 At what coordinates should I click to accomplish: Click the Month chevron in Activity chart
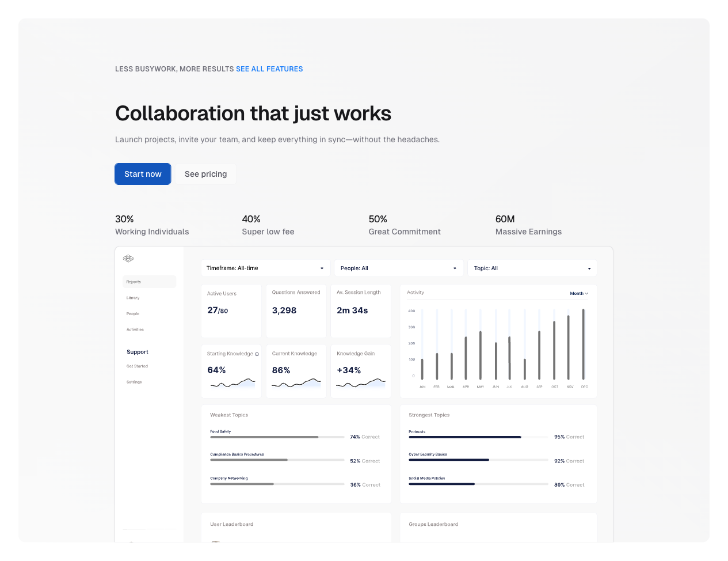coord(586,294)
